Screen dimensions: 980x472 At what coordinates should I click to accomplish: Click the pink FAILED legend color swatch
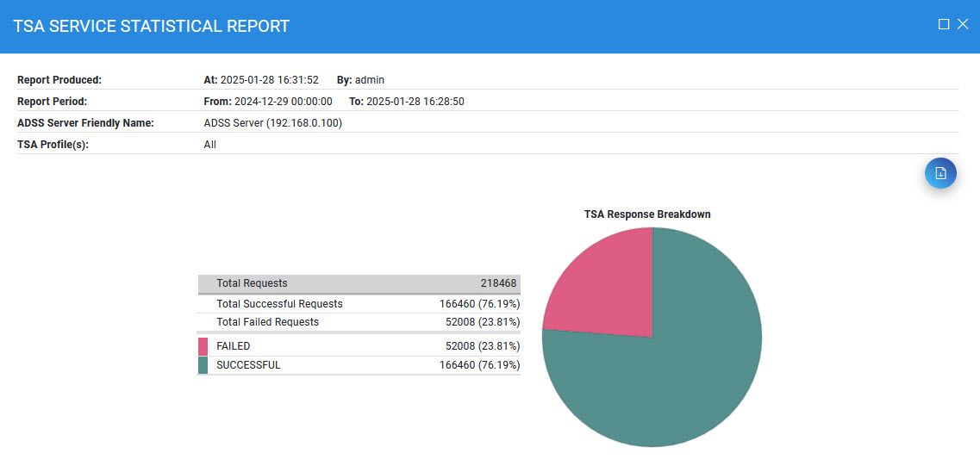(203, 346)
